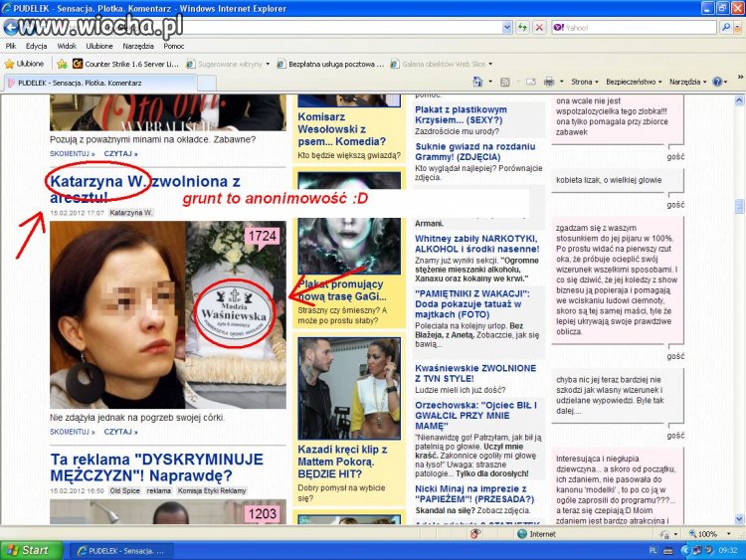Click the Add to favorites bar icon

(62, 64)
